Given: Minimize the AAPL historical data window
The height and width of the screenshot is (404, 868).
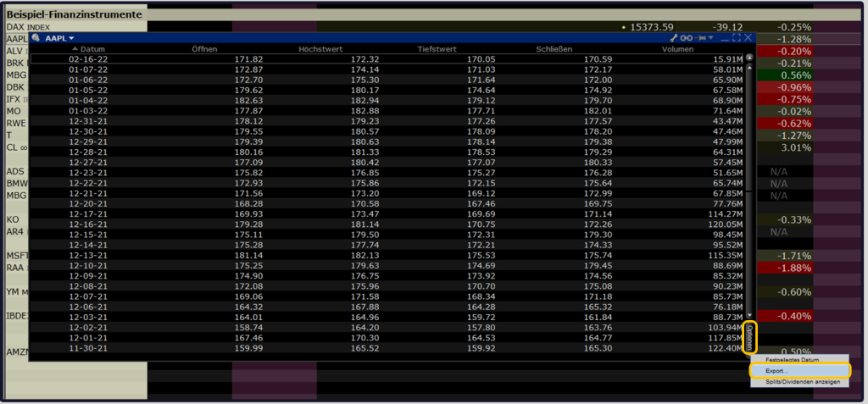Looking at the screenshot, I should tap(726, 40).
